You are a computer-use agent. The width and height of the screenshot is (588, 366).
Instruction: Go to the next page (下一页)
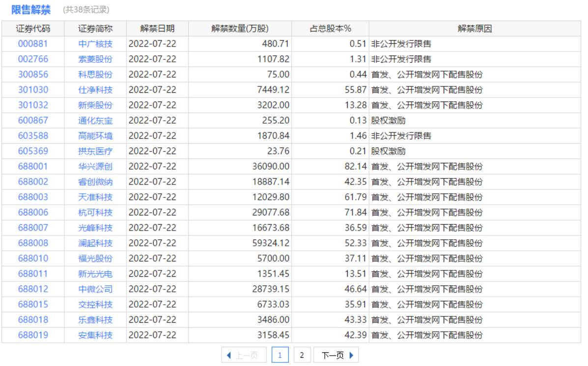[336, 355]
